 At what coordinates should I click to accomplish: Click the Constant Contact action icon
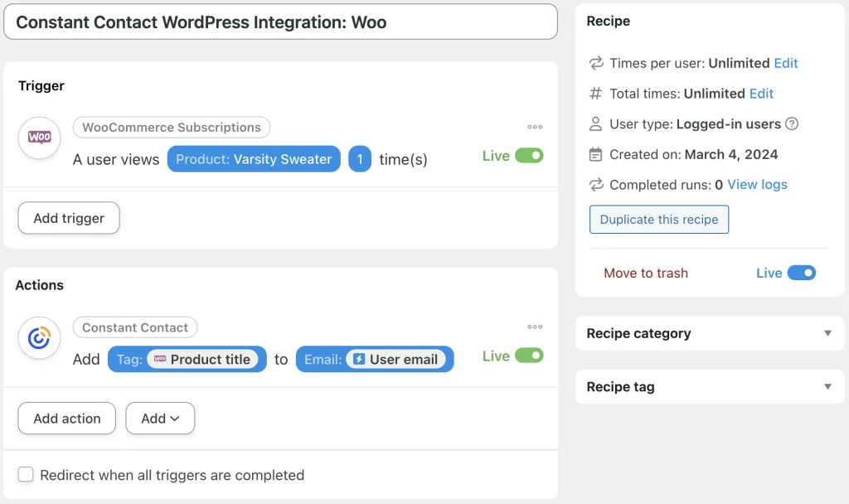point(38,338)
